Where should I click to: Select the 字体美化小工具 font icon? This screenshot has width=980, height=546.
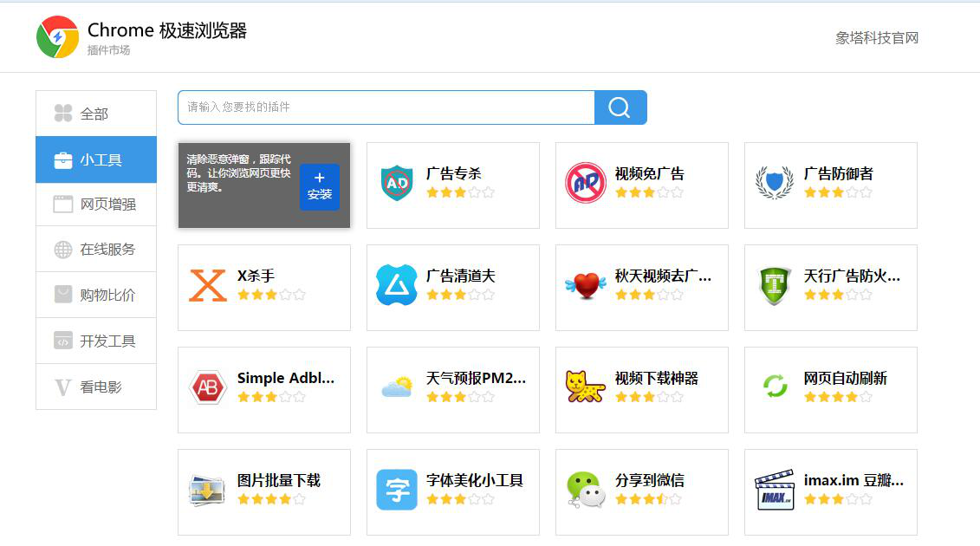click(x=396, y=490)
